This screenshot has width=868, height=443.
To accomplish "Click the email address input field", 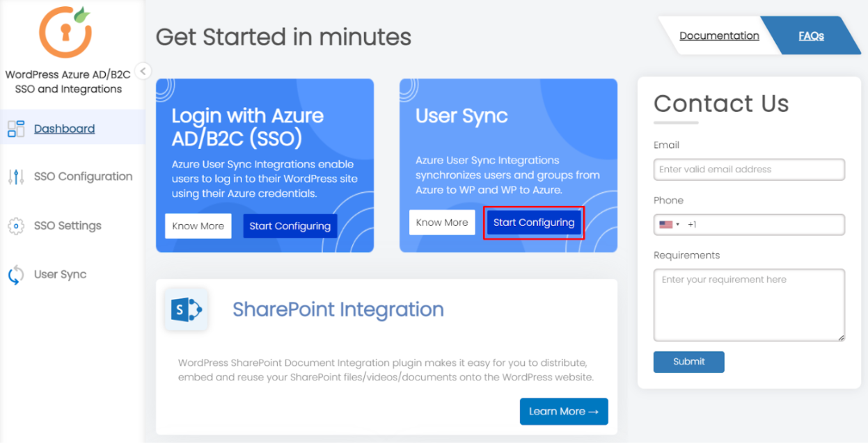I will [x=749, y=169].
